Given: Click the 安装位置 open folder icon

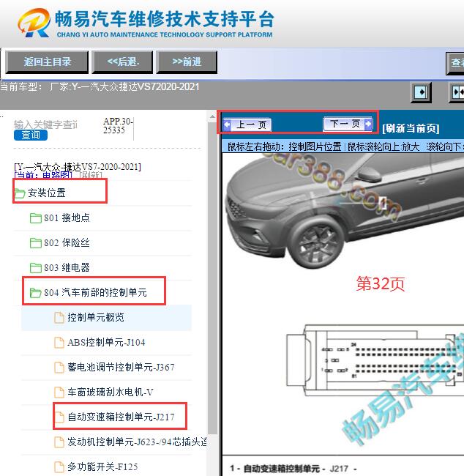Looking at the screenshot, I should [x=20, y=193].
